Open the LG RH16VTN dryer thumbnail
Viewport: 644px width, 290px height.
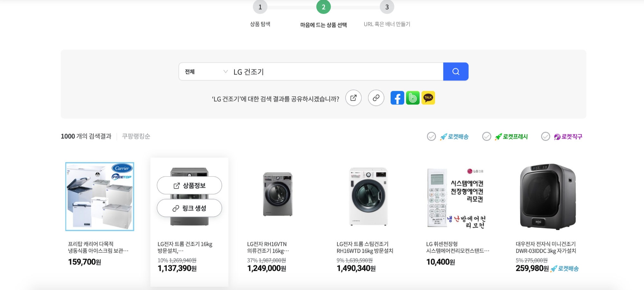[x=278, y=194]
